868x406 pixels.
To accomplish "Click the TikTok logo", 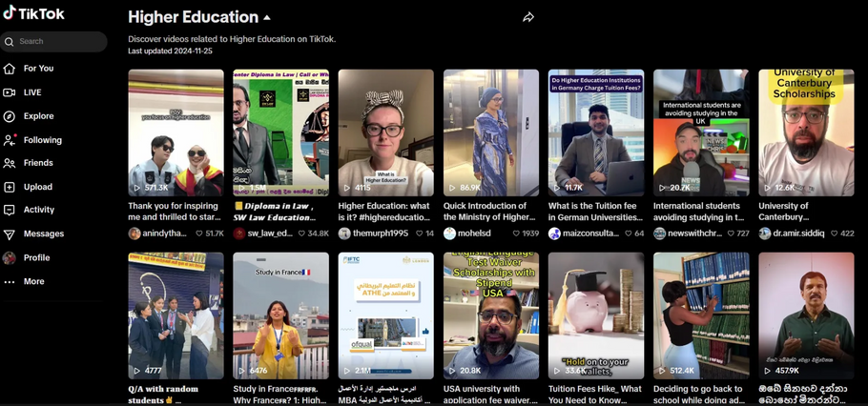I will [x=33, y=13].
